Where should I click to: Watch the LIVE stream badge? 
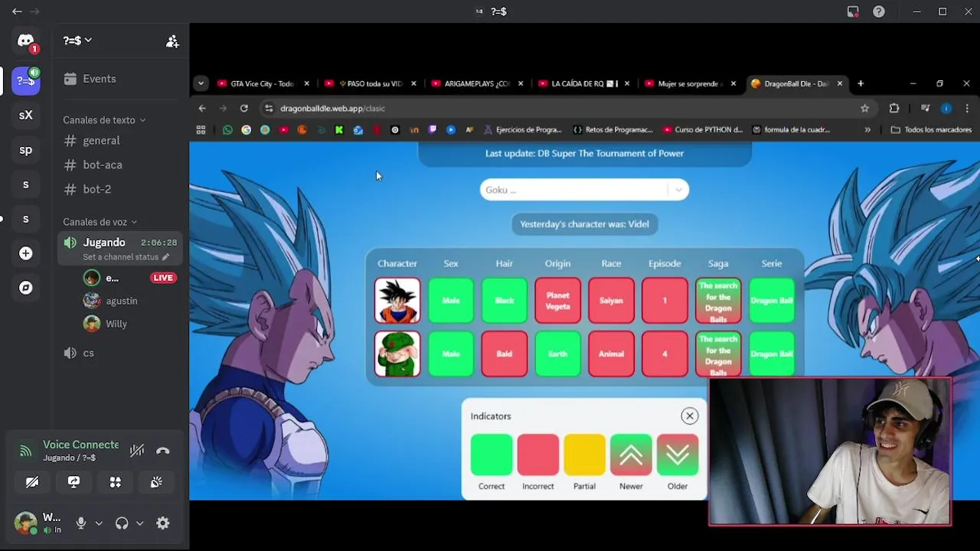[163, 278]
